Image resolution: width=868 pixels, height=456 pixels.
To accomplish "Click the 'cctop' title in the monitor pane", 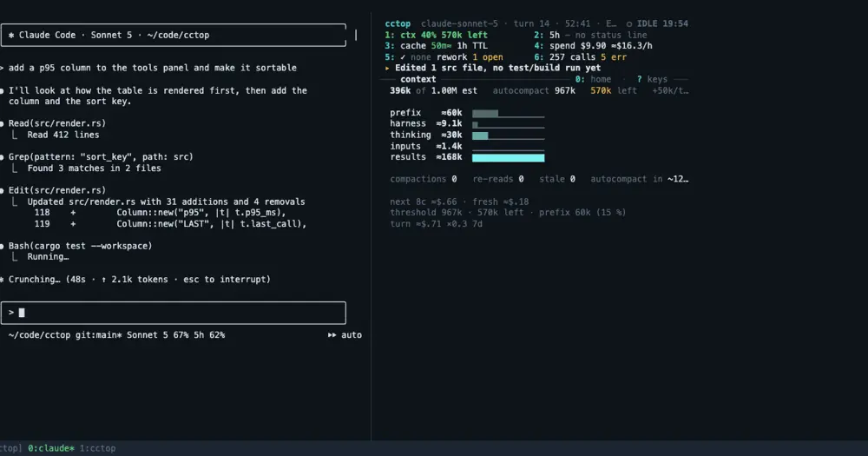I will tap(398, 23).
